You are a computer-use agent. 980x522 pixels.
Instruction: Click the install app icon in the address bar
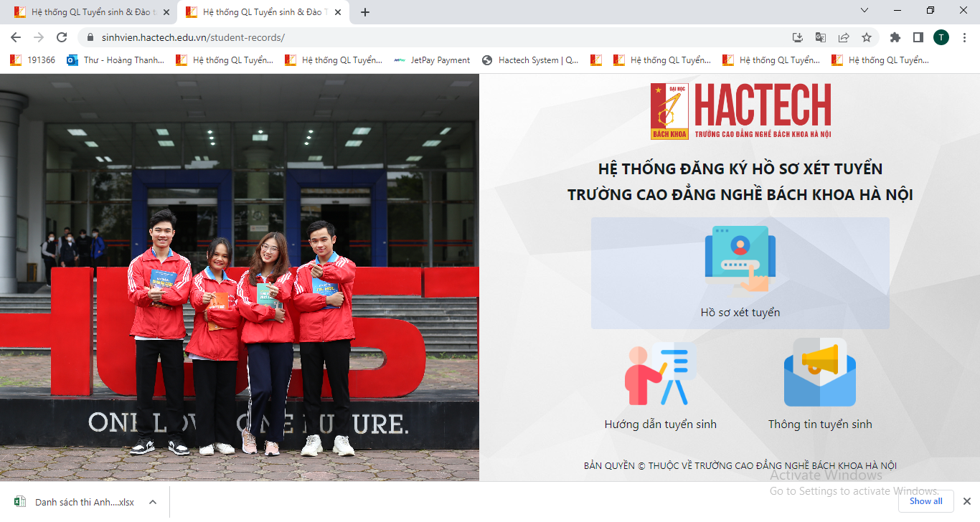click(x=797, y=37)
